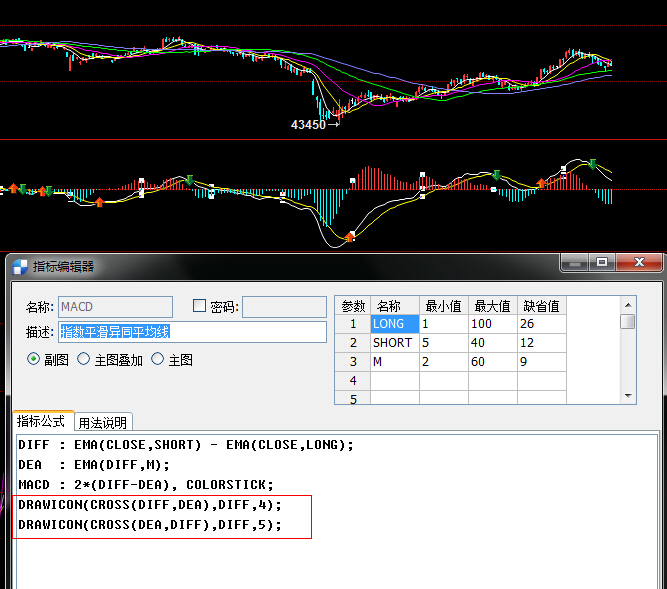The height and width of the screenshot is (589, 667).
Task: Choose the 主图叠加 radio option
Action: (x=84, y=359)
